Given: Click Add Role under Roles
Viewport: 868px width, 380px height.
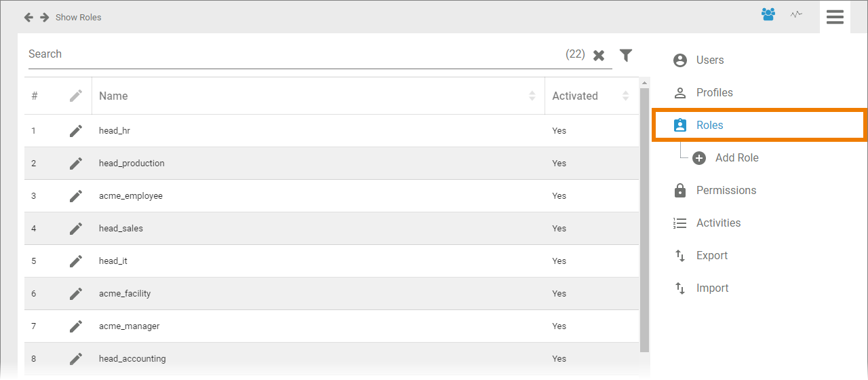Looking at the screenshot, I should pyautogui.click(x=736, y=158).
